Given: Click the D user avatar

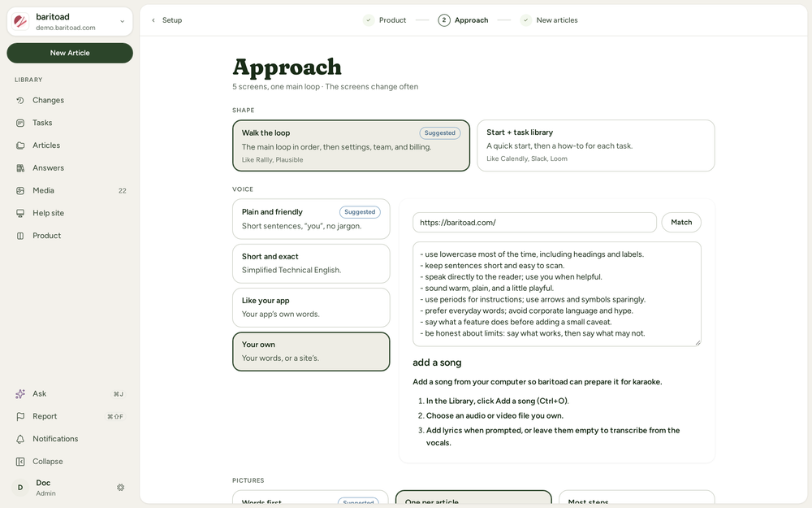Looking at the screenshot, I should (x=20, y=487).
